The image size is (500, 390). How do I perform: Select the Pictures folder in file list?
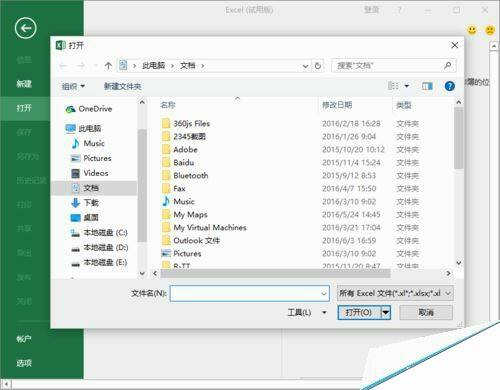(182, 254)
